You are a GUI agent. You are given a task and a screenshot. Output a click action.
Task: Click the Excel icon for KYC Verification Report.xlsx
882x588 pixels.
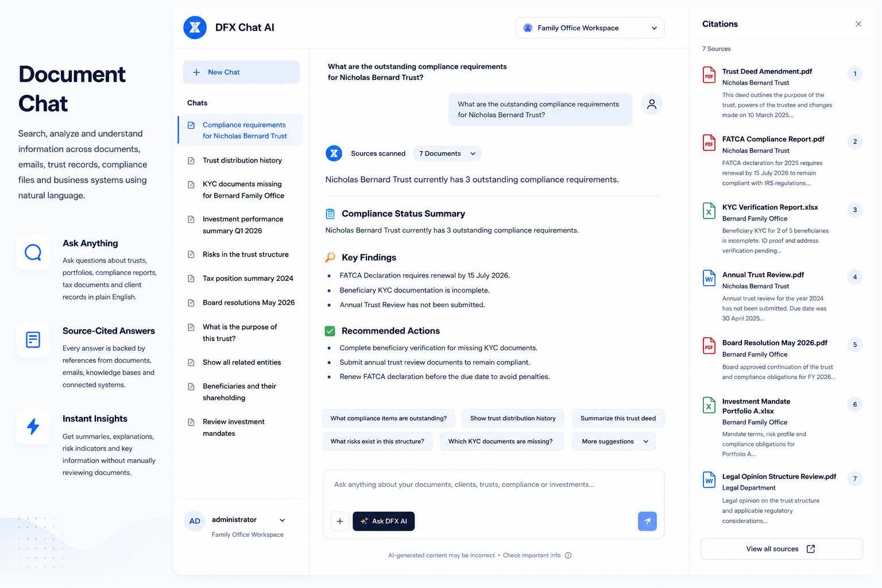(x=709, y=211)
